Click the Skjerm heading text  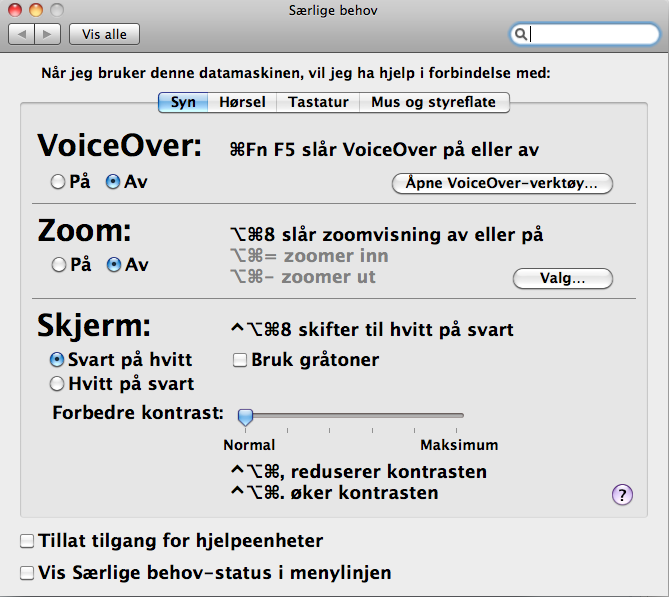[94, 326]
